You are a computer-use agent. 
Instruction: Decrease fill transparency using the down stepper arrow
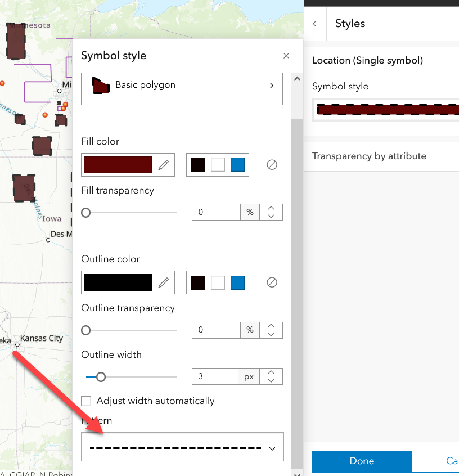(x=271, y=216)
